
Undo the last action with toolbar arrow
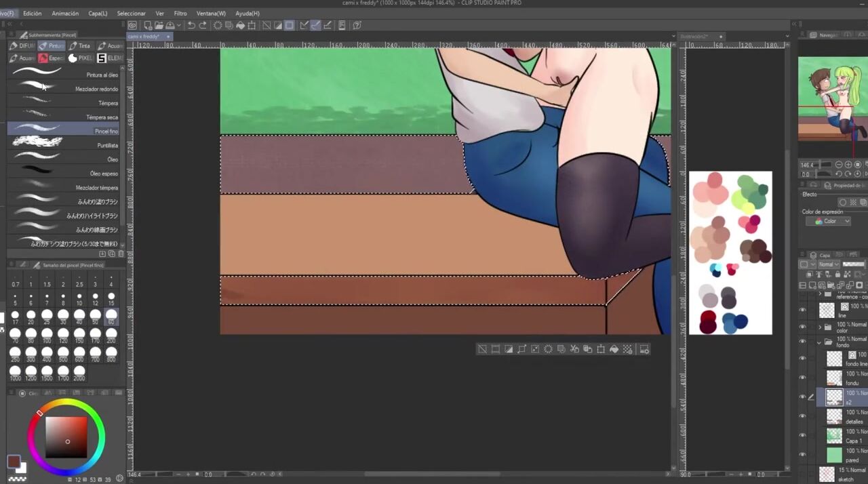point(191,26)
